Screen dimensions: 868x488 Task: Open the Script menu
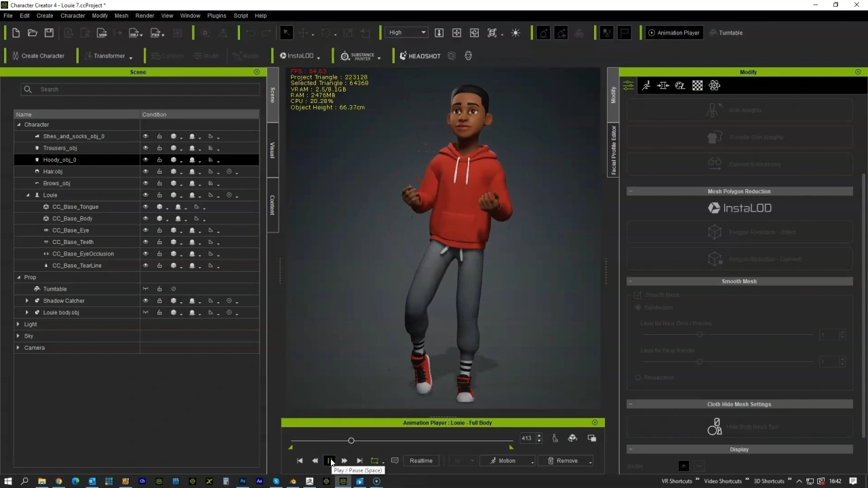tap(241, 16)
